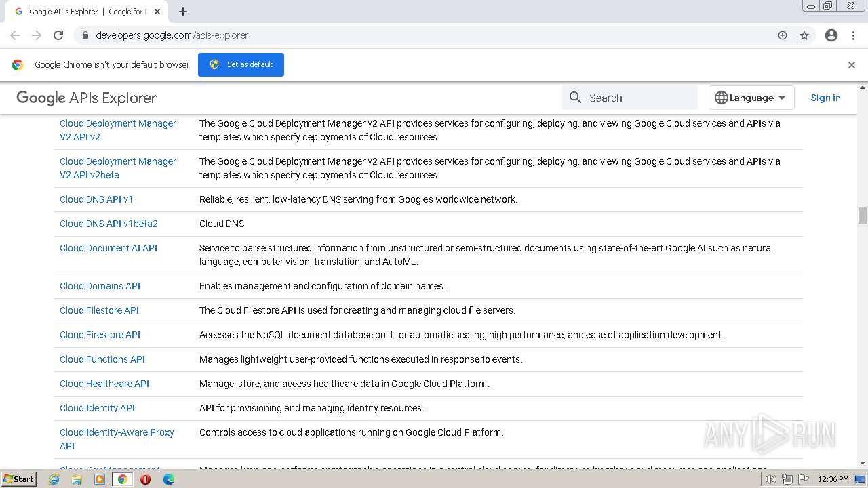868x488 pixels.
Task: Click the taskbar clock 12:36 PM
Action: point(833,479)
